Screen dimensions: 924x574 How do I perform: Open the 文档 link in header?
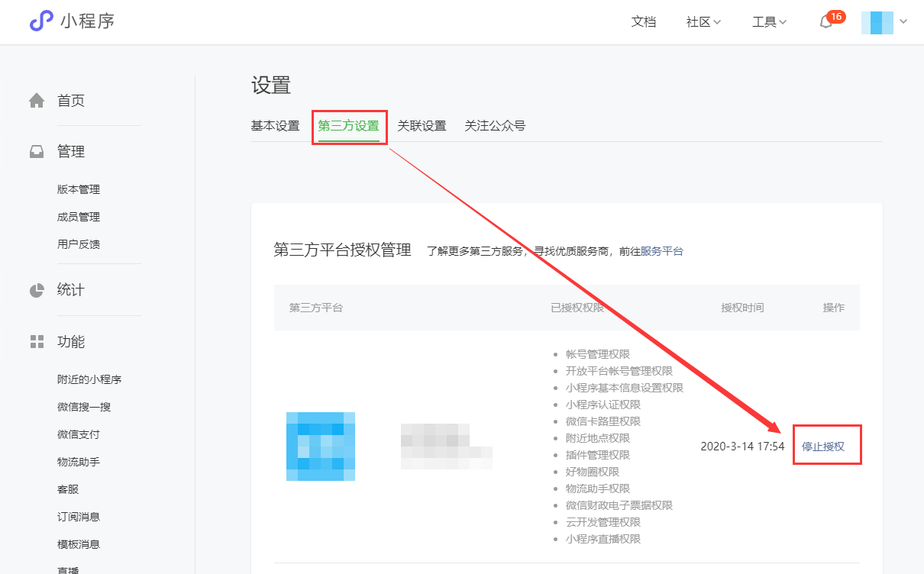point(644,22)
